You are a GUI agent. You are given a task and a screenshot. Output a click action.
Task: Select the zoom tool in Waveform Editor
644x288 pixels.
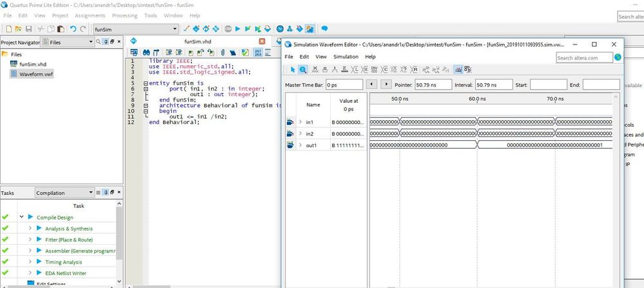pos(302,70)
